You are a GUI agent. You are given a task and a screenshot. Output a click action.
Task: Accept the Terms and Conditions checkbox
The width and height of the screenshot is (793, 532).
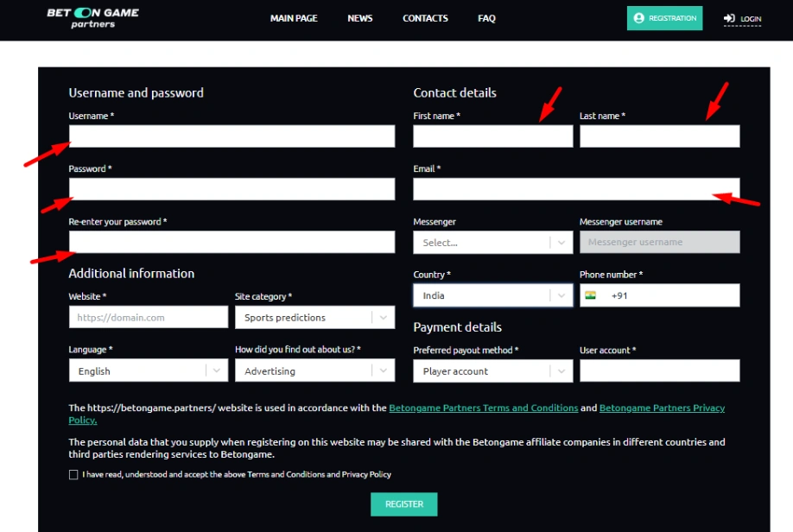[x=73, y=474]
